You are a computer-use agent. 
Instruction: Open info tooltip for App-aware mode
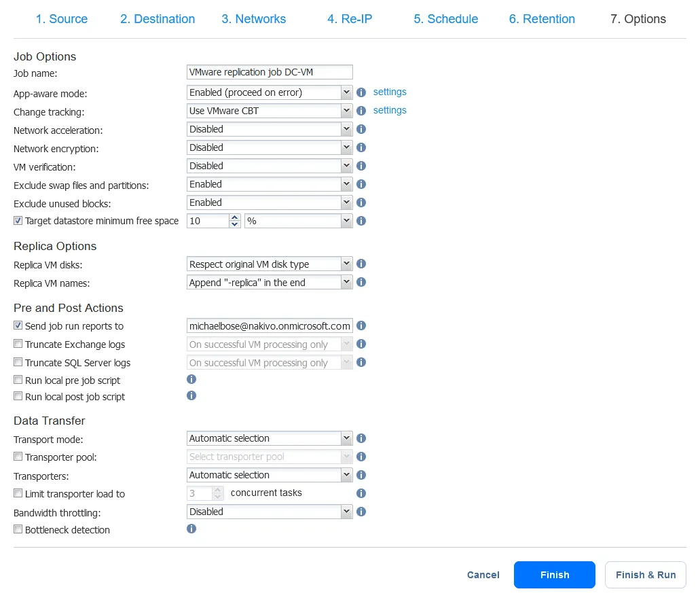click(x=361, y=92)
